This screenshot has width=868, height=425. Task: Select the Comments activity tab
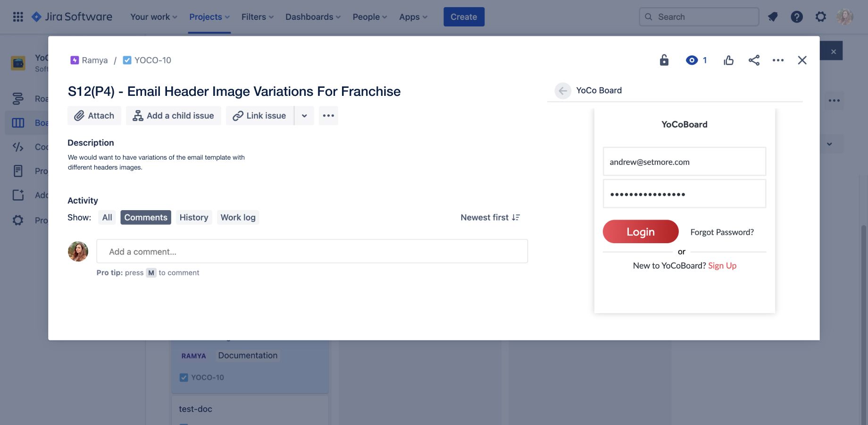coord(146,218)
